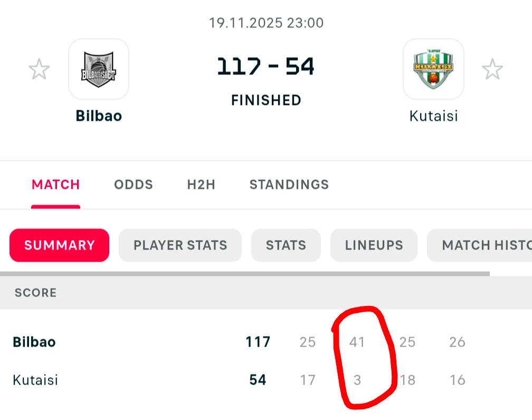This screenshot has height=420, width=532.
Task: View the LINEUPS section
Action: pos(374,245)
